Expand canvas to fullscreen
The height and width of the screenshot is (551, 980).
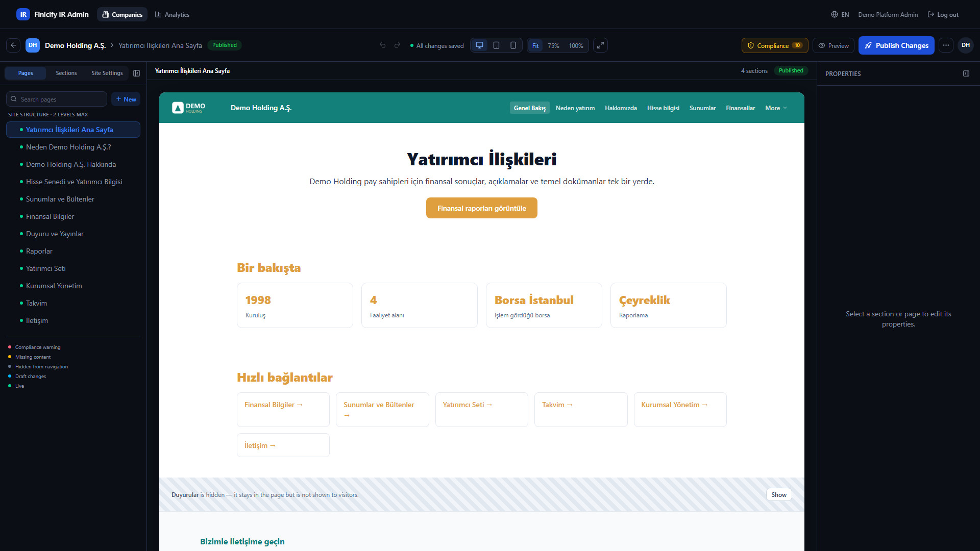coord(600,45)
